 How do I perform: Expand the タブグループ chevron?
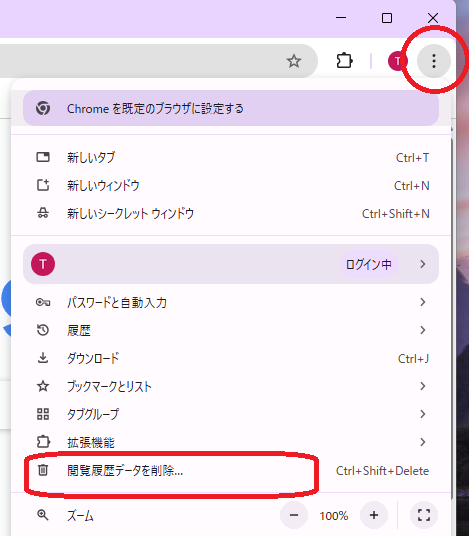(x=423, y=414)
